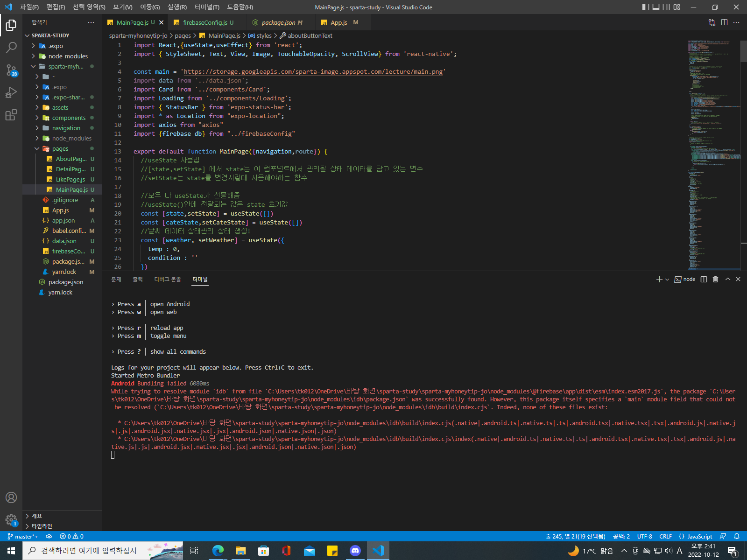Image resolution: width=747 pixels, height=560 pixels.
Task: Open Windows action center notifications
Action: (733, 551)
